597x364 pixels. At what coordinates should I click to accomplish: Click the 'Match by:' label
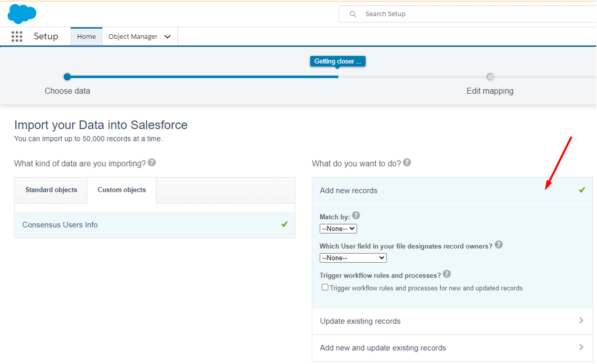coord(335,217)
